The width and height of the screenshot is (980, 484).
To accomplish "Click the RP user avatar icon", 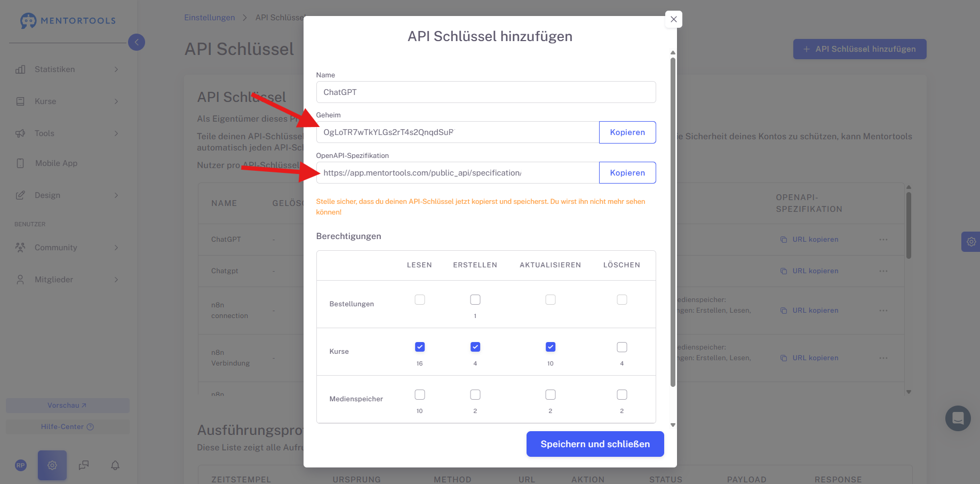I will click(21, 465).
